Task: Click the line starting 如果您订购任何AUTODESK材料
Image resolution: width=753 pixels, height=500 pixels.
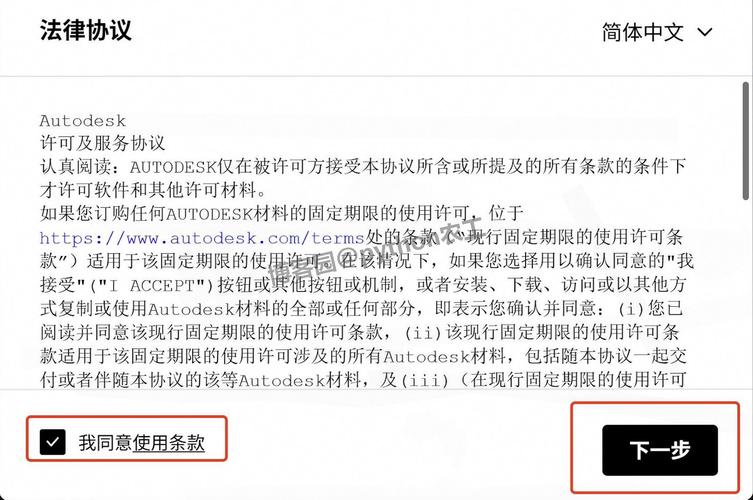Action: coord(282,213)
